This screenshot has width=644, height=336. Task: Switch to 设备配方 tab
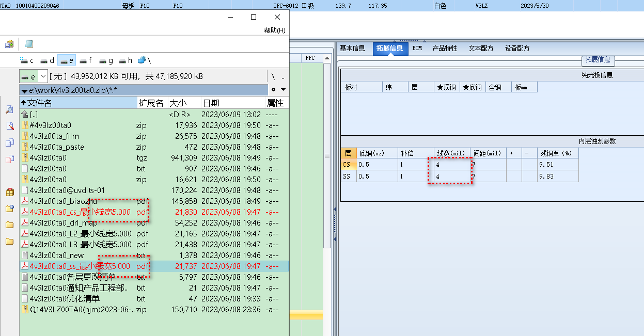pyautogui.click(x=517, y=48)
